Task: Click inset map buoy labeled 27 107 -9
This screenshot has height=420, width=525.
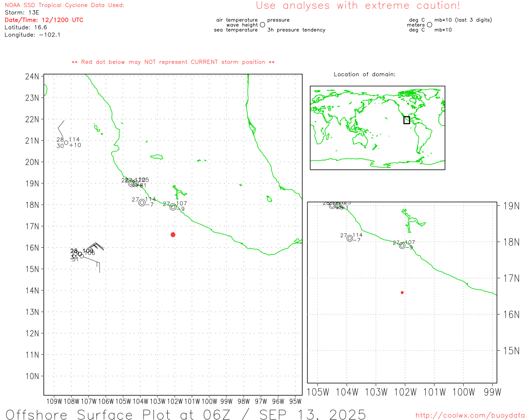Action: [x=402, y=246]
